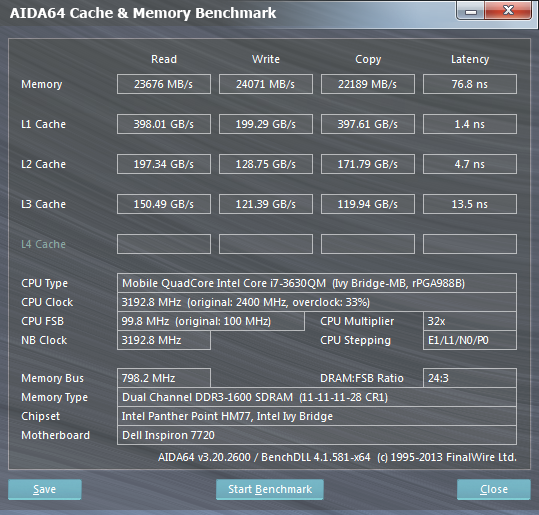Select the NB Clock value field
Viewport: 539px width, 515px height.
pos(164,340)
